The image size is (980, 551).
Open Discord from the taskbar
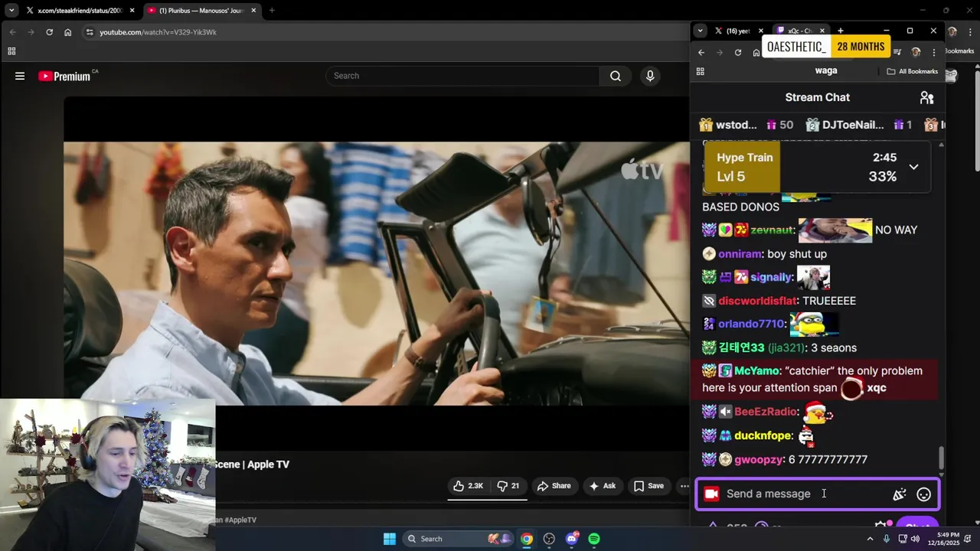click(x=572, y=539)
